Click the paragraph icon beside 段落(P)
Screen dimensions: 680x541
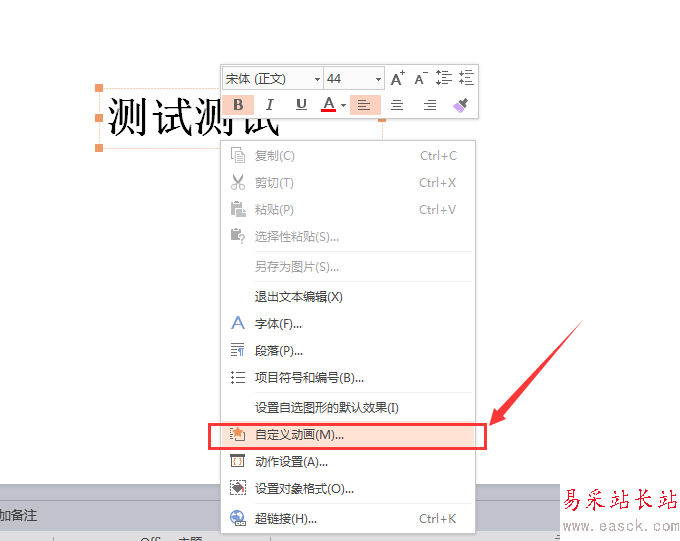(238, 350)
